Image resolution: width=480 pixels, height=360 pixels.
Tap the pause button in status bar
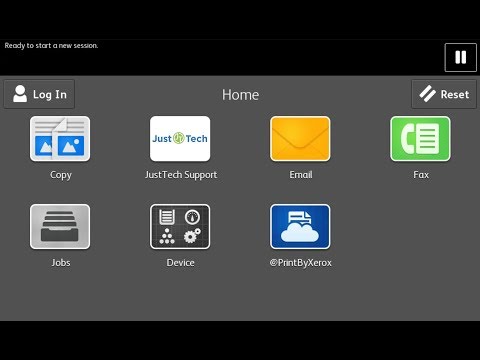(461, 57)
